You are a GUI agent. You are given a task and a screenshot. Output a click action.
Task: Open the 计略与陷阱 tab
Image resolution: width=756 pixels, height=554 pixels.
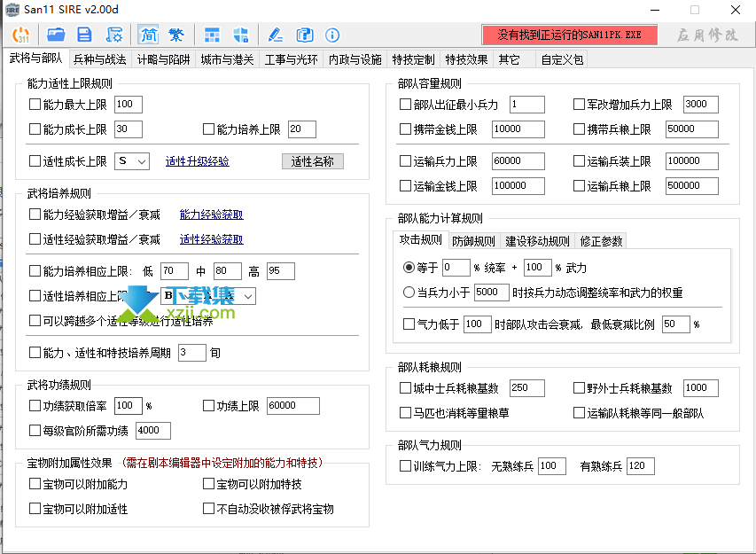[x=163, y=59]
